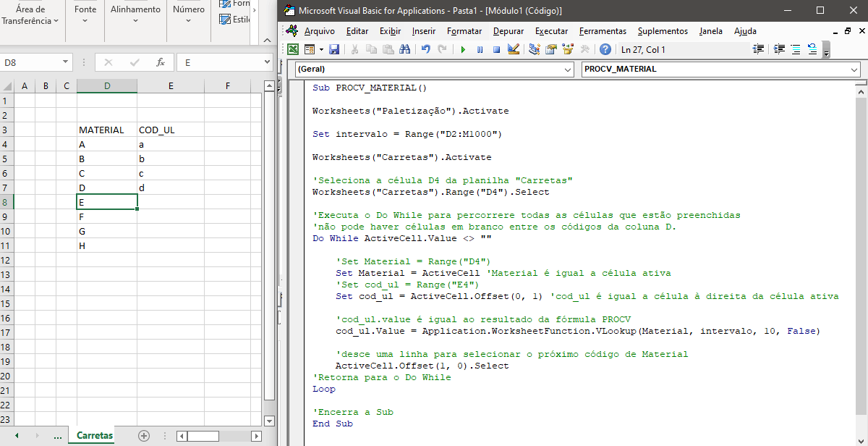
Task: Click the Paste icon in VBA toolbar
Action: point(388,50)
